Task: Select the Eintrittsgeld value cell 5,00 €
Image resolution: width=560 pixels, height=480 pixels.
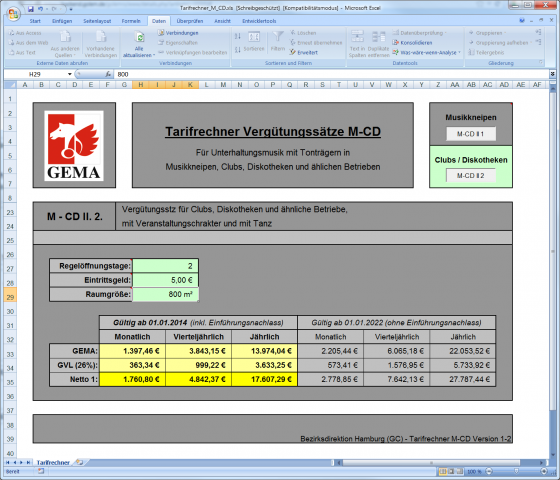Action: [165, 280]
